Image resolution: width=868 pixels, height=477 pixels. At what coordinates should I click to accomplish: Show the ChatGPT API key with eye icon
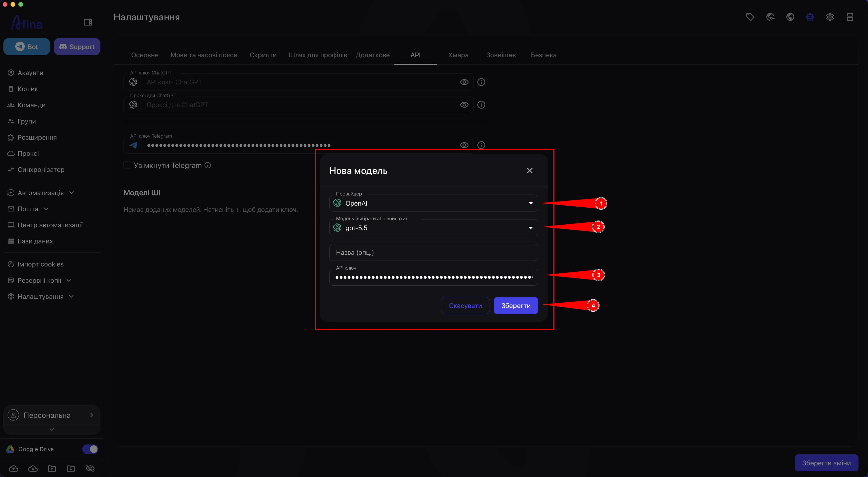(464, 82)
